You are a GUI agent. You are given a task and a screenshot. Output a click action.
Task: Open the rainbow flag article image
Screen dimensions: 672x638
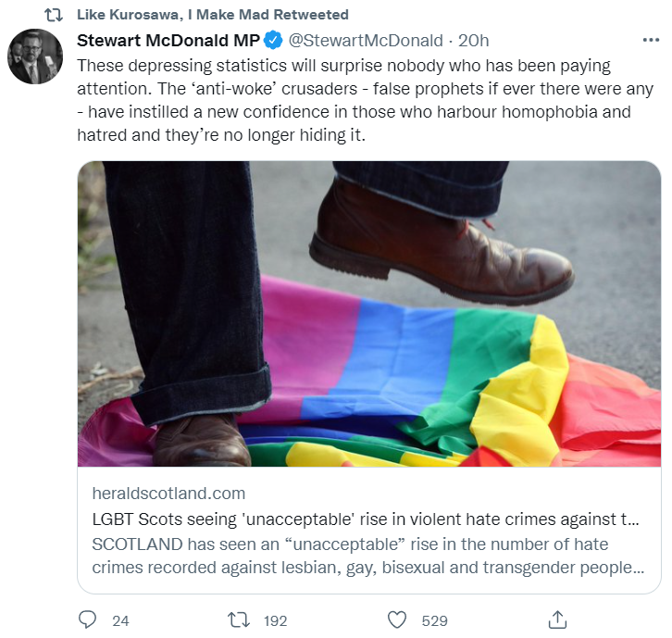pos(369,314)
